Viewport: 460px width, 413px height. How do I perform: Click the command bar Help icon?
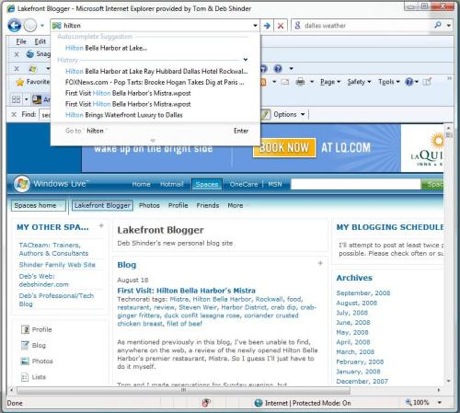(x=409, y=82)
